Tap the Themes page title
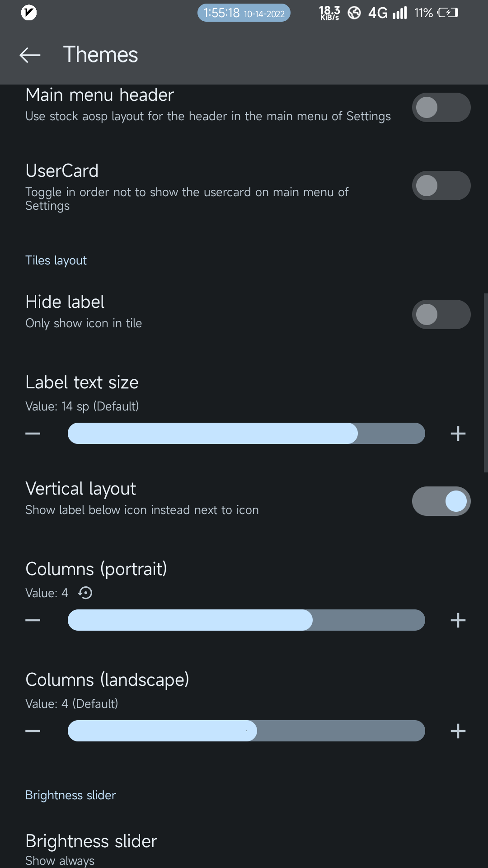 [x=100, y=55]
